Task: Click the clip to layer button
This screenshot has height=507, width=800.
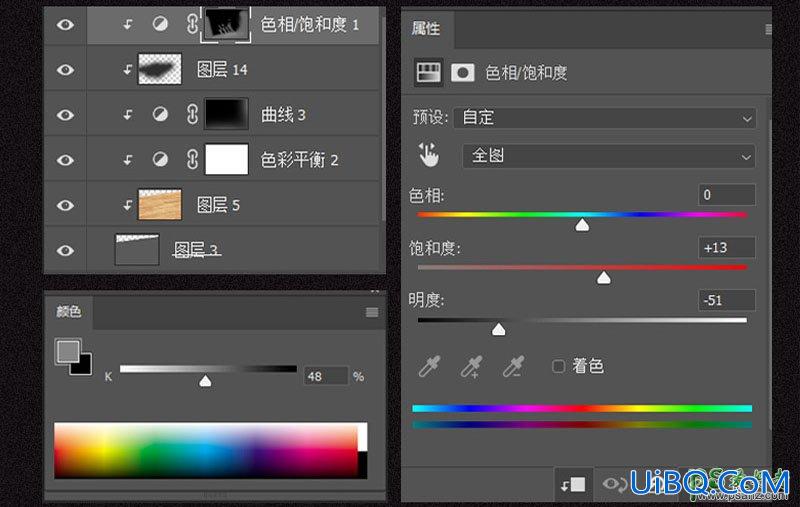Action: (573, 484)
